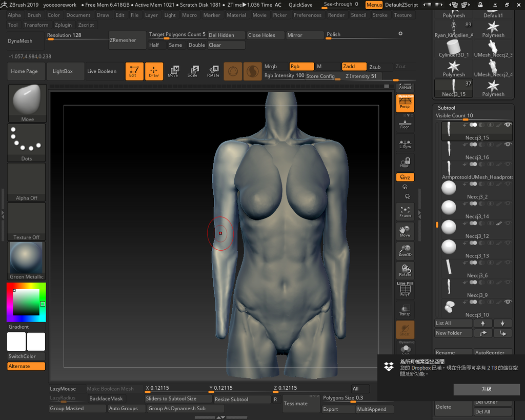
Task: Click the Alternate color button
Action: pos(26,367)
